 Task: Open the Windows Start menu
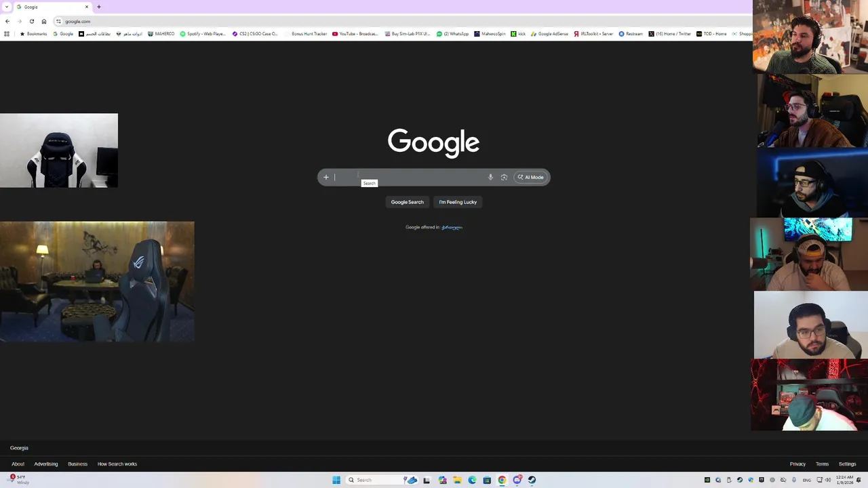coord(336,480)
